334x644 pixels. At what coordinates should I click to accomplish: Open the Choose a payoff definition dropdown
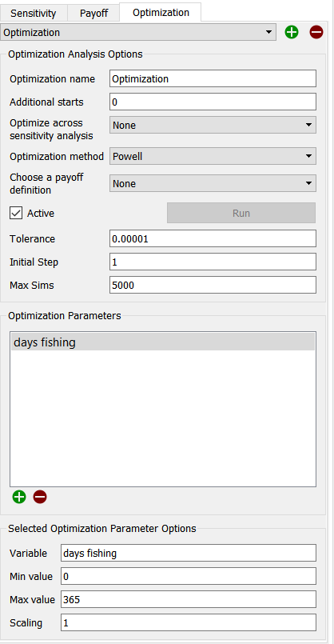point(213,183)
